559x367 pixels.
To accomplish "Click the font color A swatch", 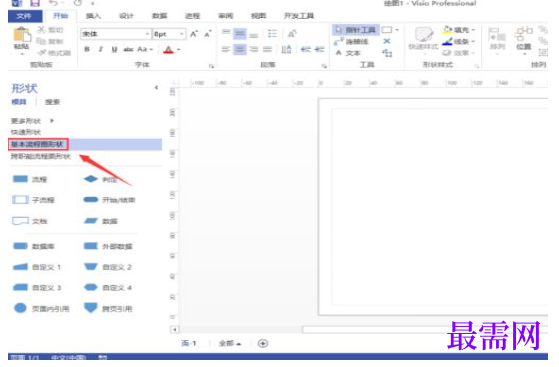I will pyautogui.click(x=168, y=49).
